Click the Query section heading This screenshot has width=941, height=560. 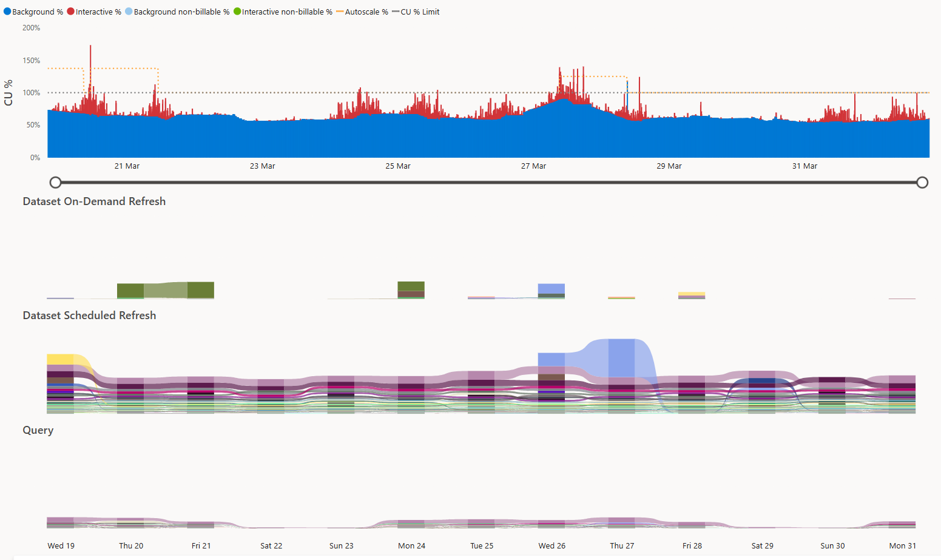[x=38, y=430]
